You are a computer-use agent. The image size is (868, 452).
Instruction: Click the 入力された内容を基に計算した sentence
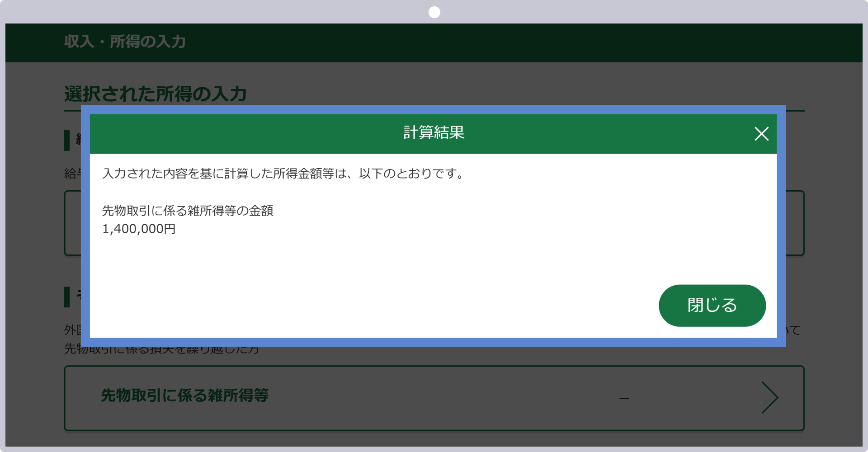click(283, 174)
